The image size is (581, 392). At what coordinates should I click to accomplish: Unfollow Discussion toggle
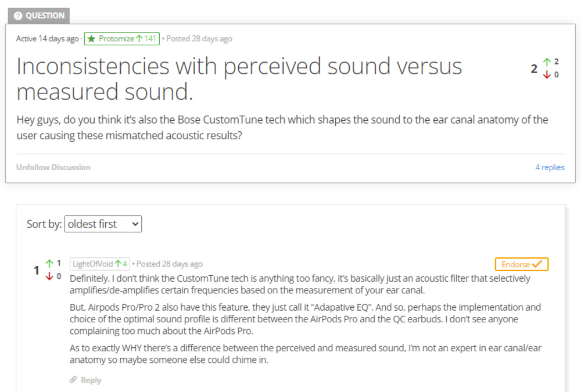pos(53,167)
